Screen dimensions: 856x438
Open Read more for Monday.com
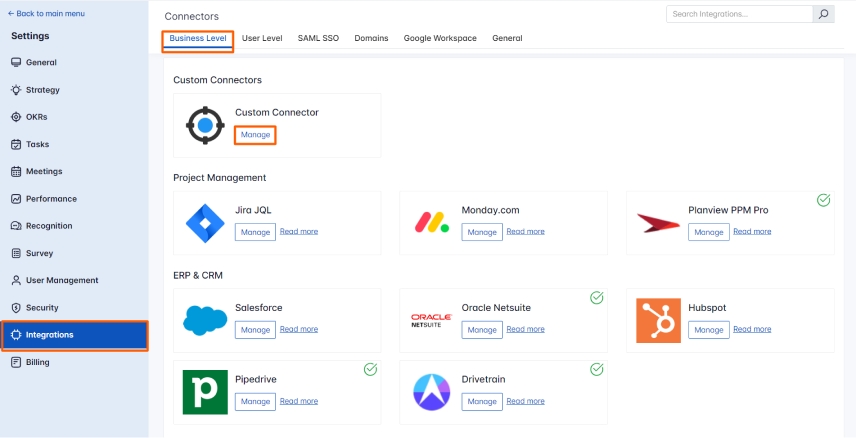click(525, 232)
